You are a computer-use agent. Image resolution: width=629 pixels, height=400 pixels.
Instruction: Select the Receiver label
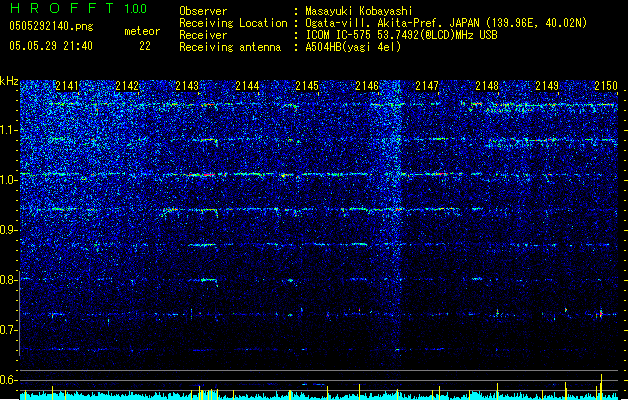[203, 35]
